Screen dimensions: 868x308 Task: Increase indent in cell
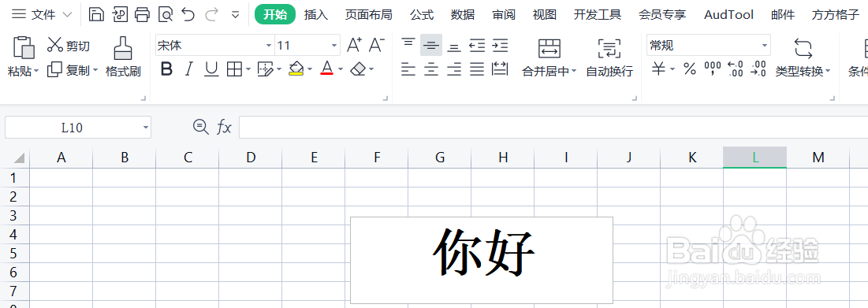point(500,45)
